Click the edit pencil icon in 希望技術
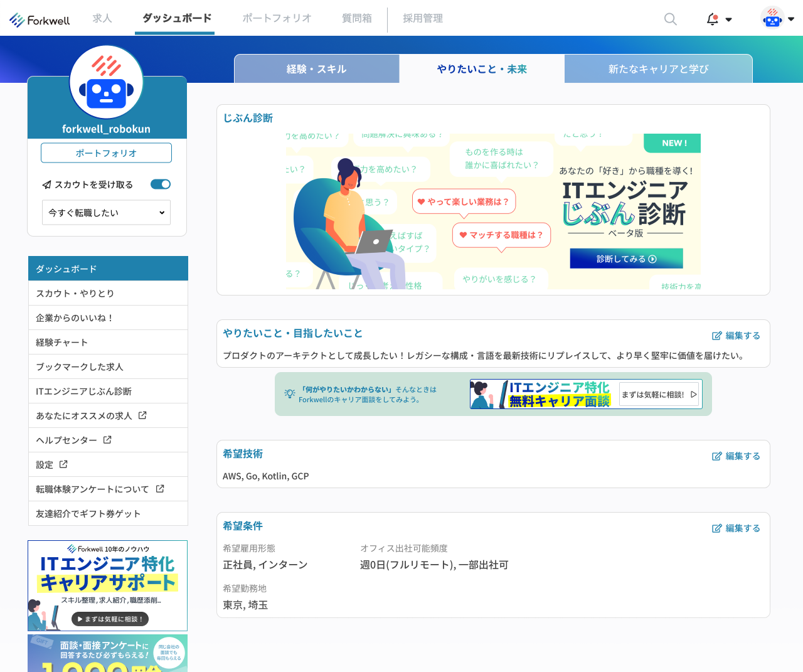Viewport: 803px width, 672px height. point(717,456)
